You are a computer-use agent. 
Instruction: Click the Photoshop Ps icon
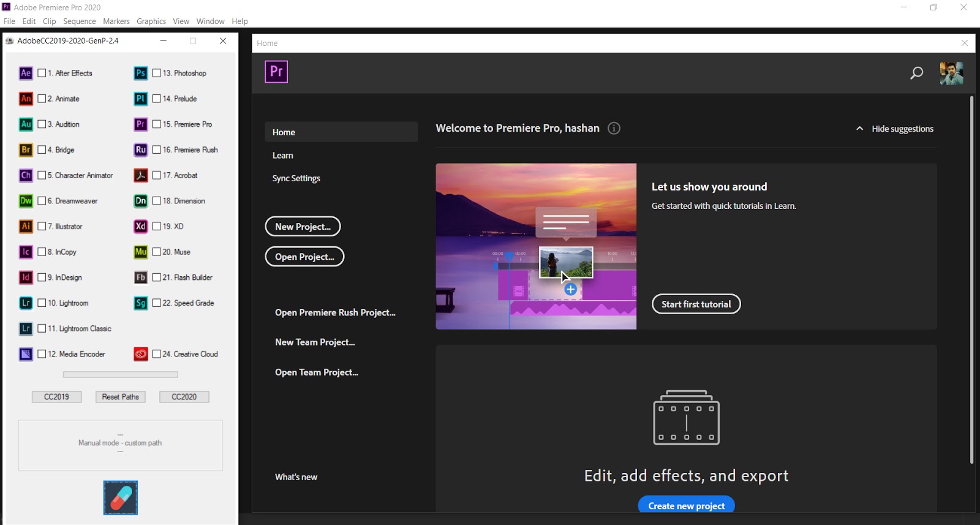coord(141,73)
